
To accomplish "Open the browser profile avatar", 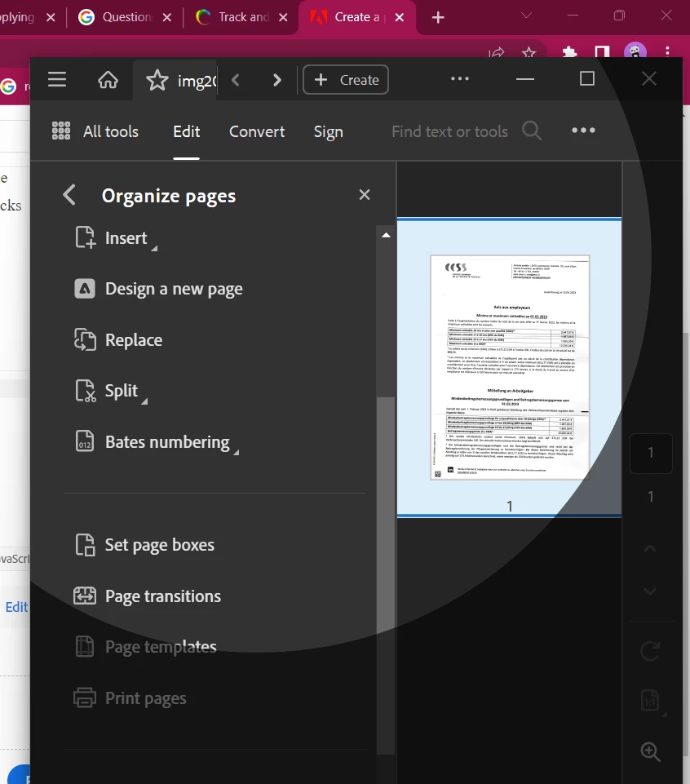I will (635, 51).
